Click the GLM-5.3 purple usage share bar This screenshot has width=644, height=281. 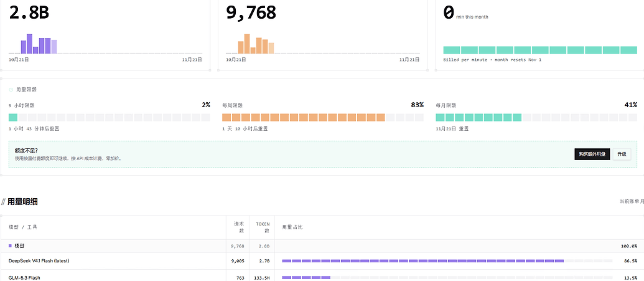[x=447, y=278]
